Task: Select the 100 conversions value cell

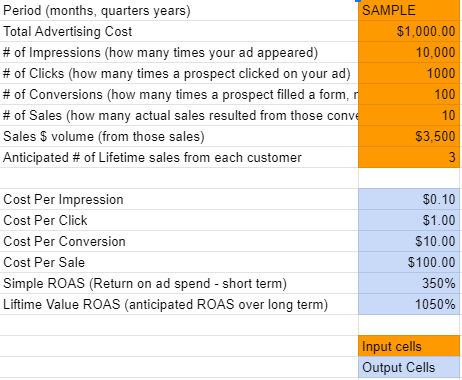Action: tap(409, 94)
